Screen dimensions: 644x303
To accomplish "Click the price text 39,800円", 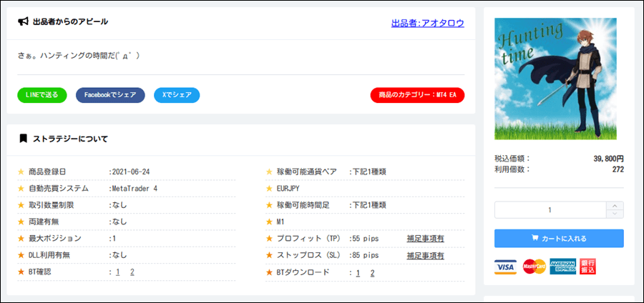I will (608, 159).
